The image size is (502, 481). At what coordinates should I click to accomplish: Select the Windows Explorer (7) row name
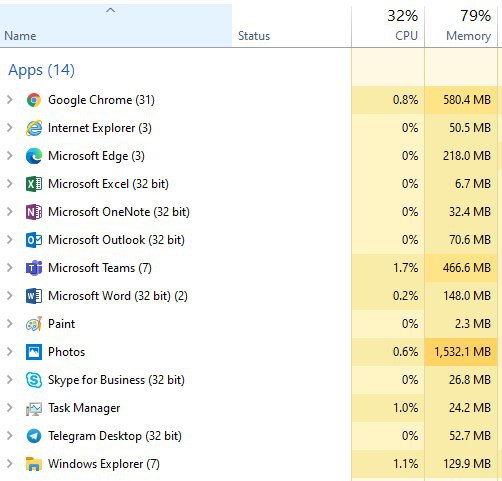point(104,464)
